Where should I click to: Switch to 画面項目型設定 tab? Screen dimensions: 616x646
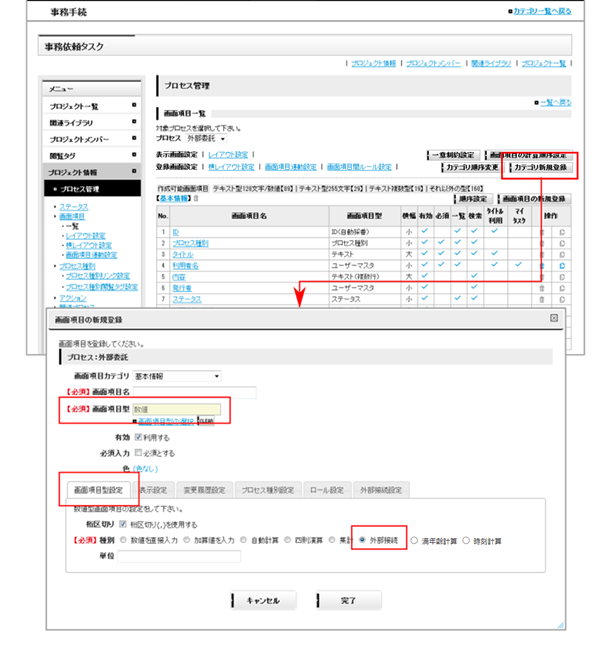(98, 490)
